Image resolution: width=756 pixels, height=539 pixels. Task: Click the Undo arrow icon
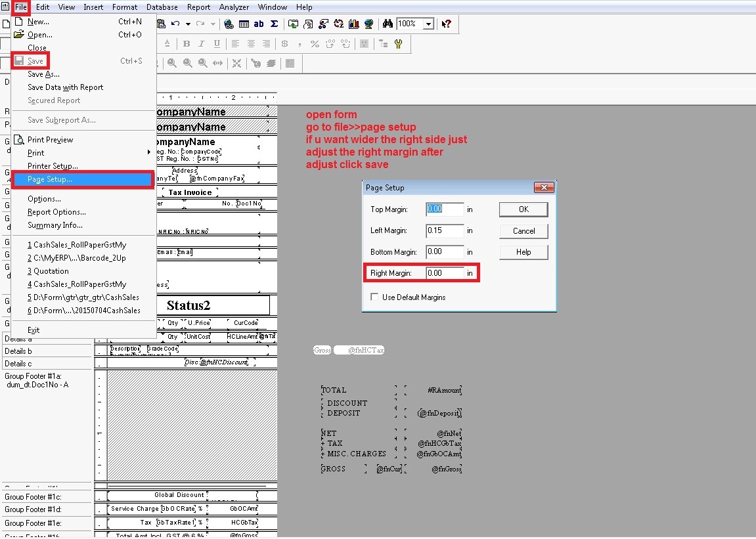(175, 24)
